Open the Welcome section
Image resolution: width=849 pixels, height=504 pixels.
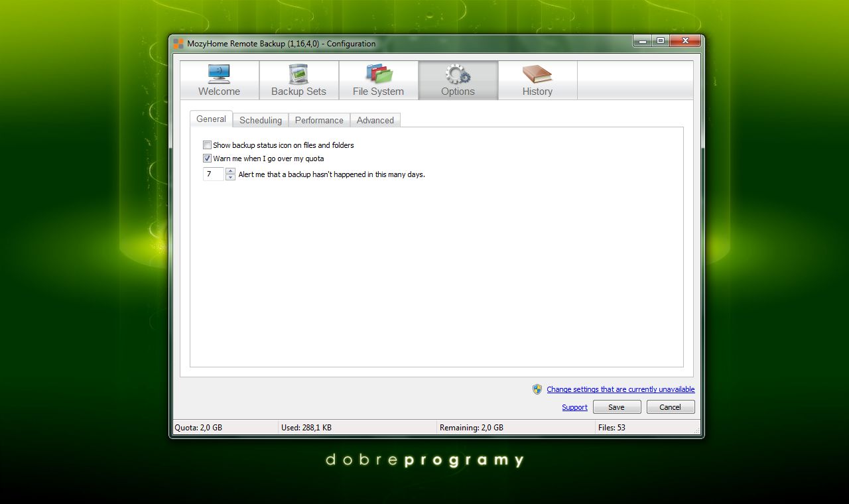[220, 80]
